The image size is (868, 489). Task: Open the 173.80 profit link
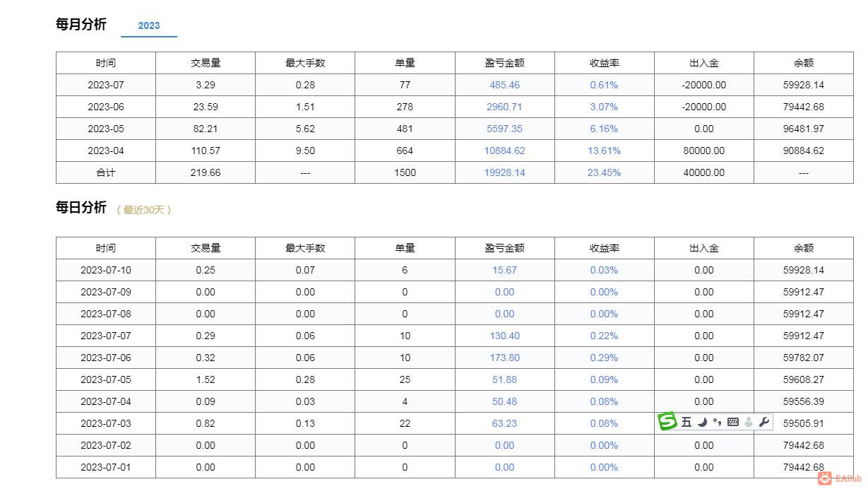pos(504,358)
